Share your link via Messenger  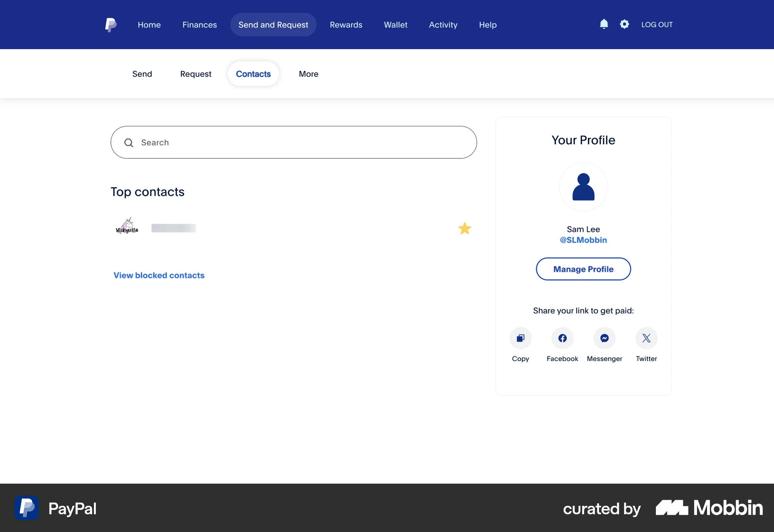(x=604, y=338)
